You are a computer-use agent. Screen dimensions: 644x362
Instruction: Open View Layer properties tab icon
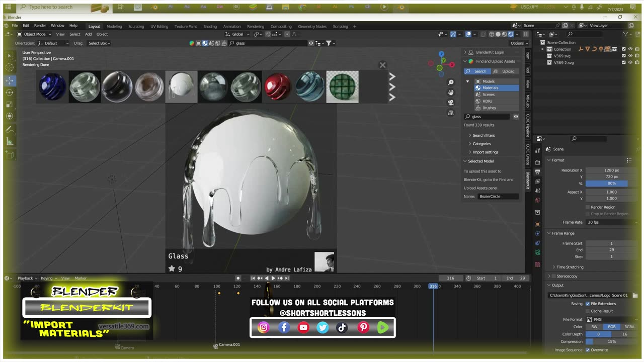point(538,181)
